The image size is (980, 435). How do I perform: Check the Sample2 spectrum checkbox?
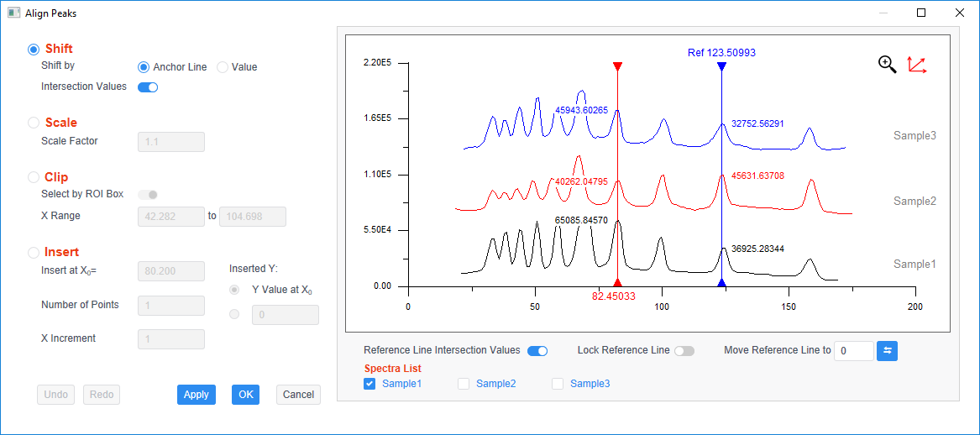tap(464, 384)
